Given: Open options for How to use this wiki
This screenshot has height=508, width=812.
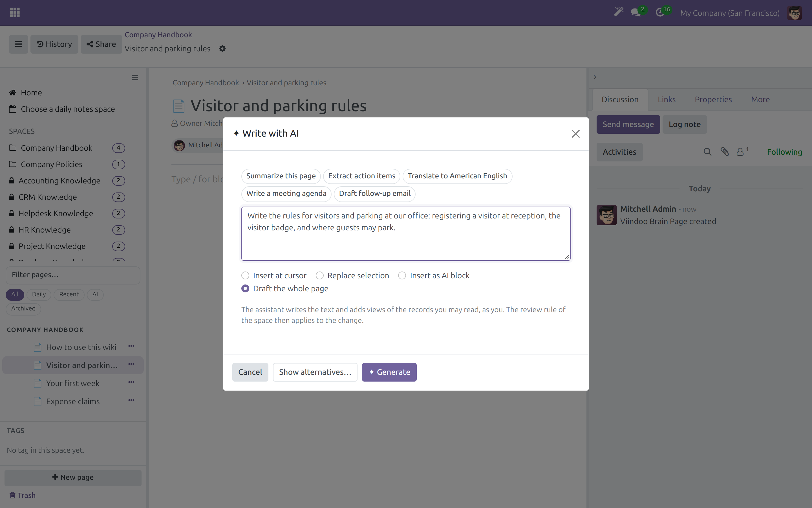Looking at the screenshot, I should point(131,346).
